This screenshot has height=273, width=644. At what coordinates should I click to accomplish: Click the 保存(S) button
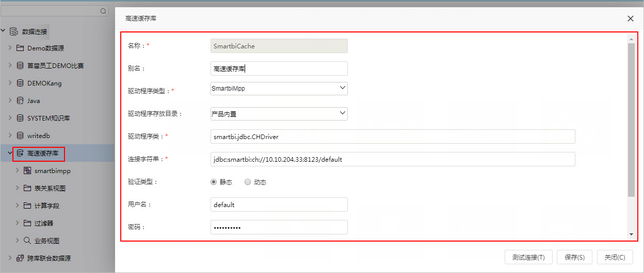[x=574, y=258]
